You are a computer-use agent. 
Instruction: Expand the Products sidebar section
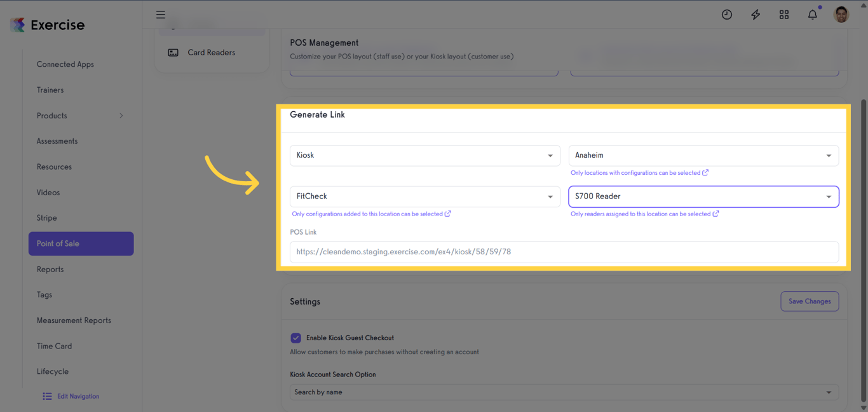[123, 115]
